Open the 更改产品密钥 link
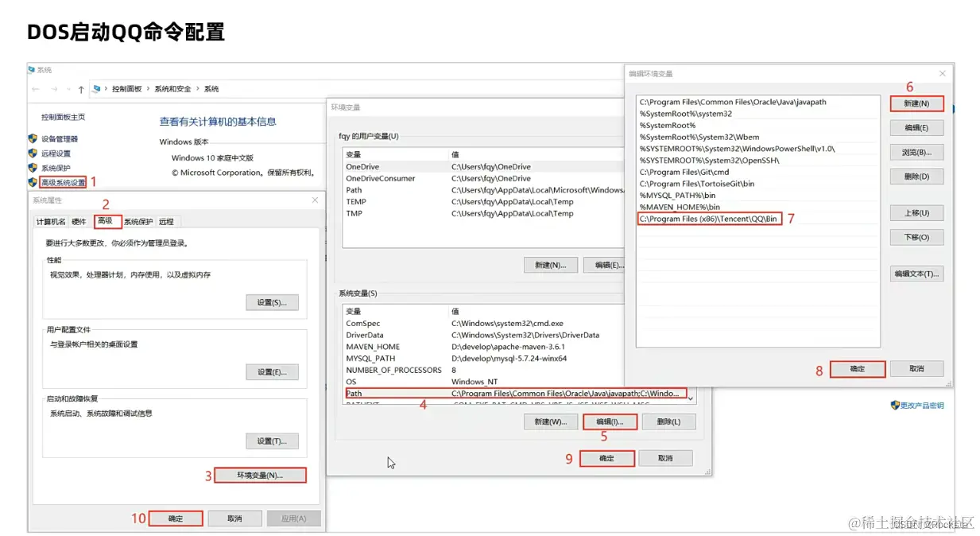This screenshot has height=536, width=980. pyautogui.click(x=922, y=406)
